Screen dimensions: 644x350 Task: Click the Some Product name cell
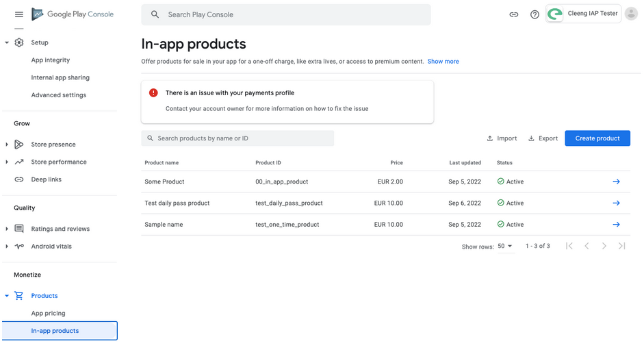(x=164, y=182)
